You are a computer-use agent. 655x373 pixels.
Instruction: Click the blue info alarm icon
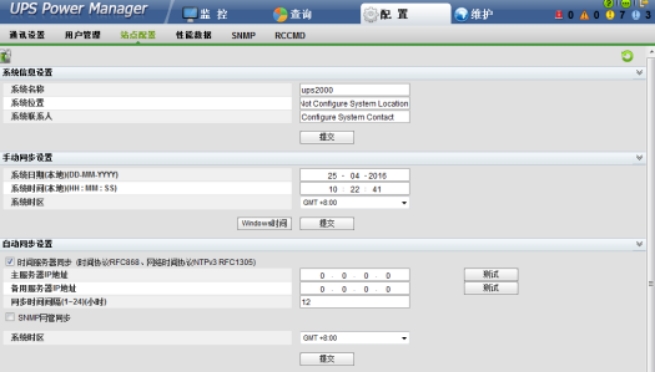636,15
